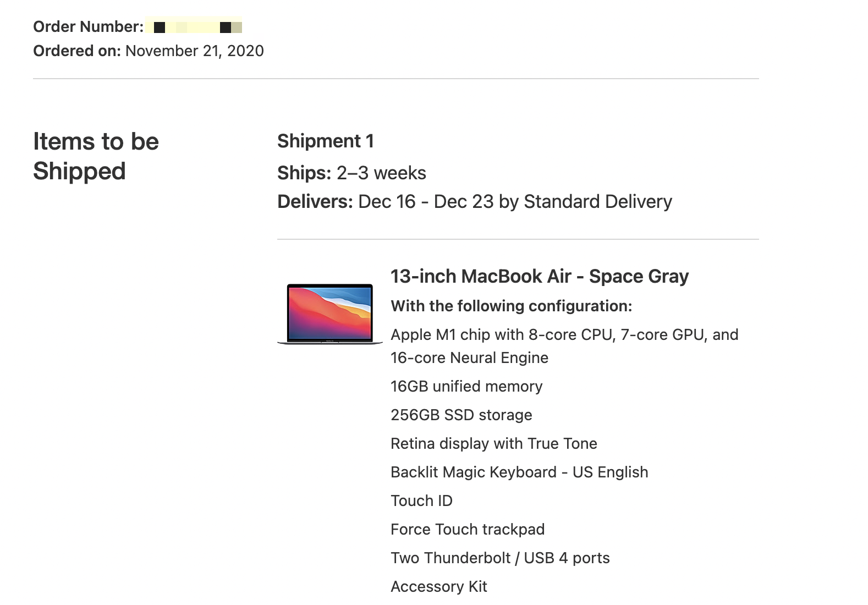868x605 pixels.
Task: Click the Backlit Magic Keyboard line
Action: tap(519, 472)
